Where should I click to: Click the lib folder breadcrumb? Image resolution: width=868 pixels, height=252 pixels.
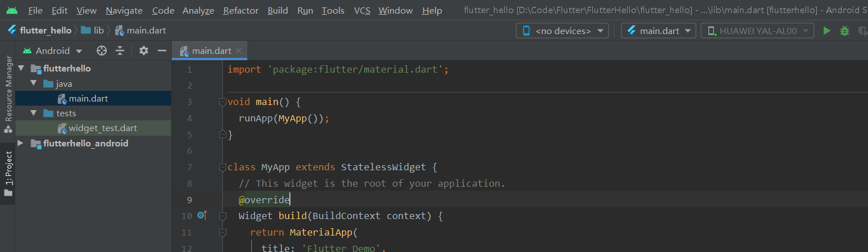[93, 31]
